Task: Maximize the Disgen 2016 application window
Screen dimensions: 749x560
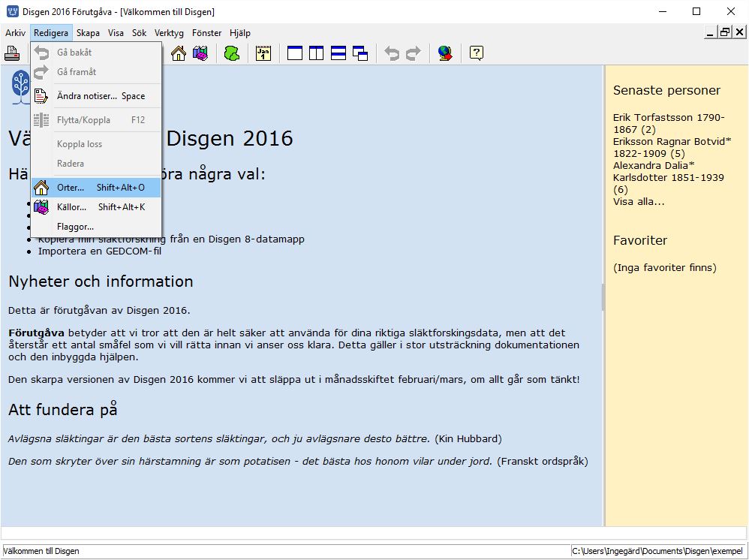Action: point(696,11)
